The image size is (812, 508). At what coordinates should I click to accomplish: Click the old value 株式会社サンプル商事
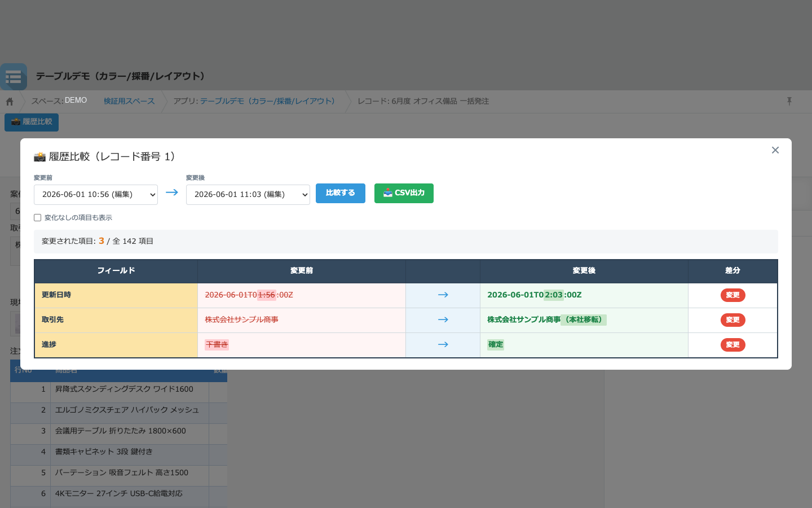(x=241, y=320)
